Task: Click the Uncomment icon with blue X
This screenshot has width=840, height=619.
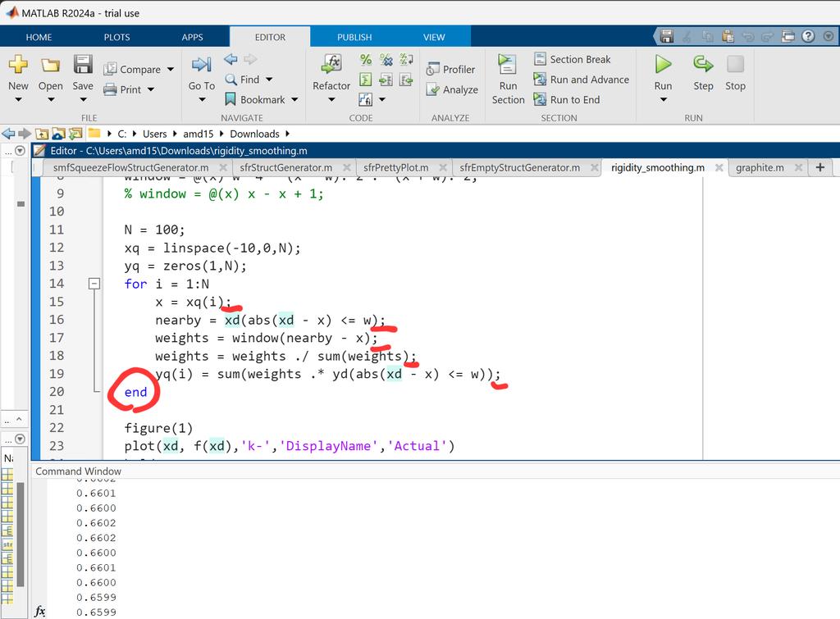Action: pos(386,59)
